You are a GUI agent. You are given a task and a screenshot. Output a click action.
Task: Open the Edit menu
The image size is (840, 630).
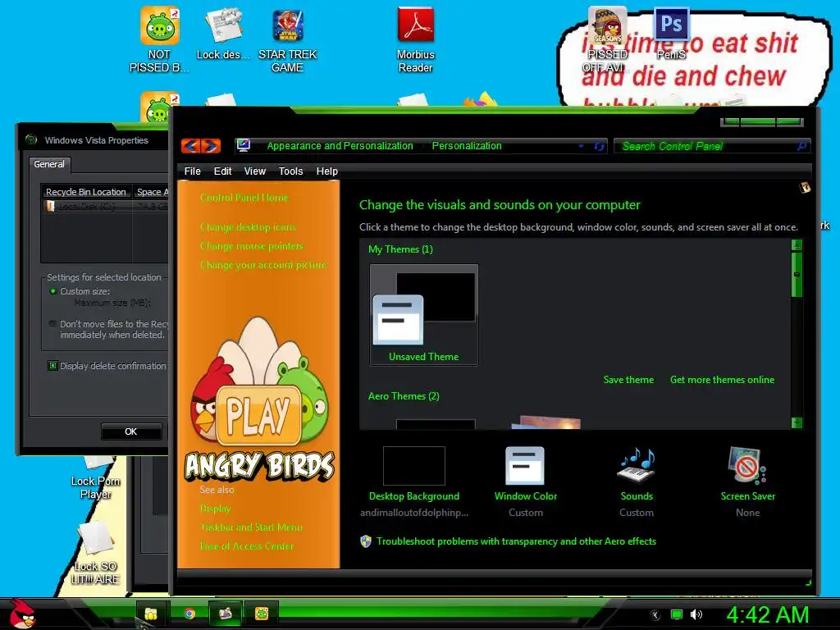(x=222, y=171)
